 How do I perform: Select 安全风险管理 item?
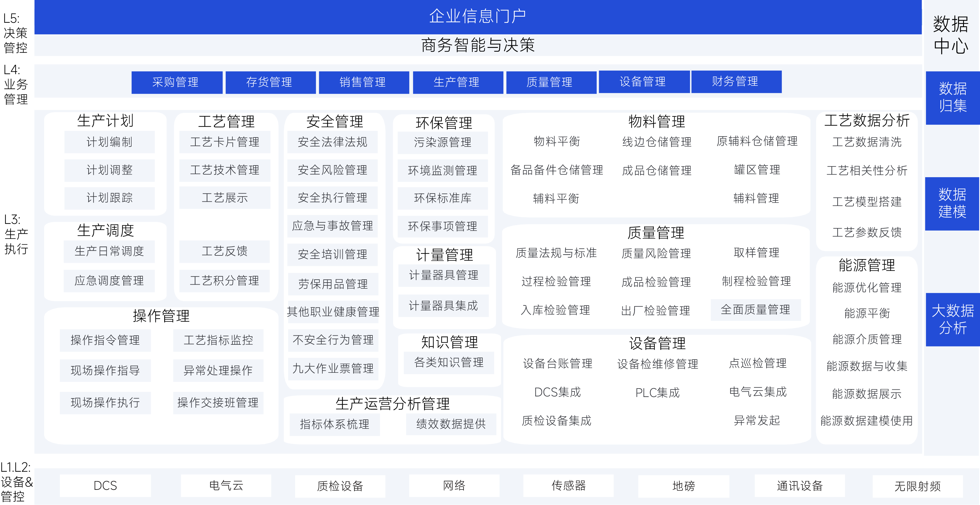pyautogui.click(x=332, y=170)
